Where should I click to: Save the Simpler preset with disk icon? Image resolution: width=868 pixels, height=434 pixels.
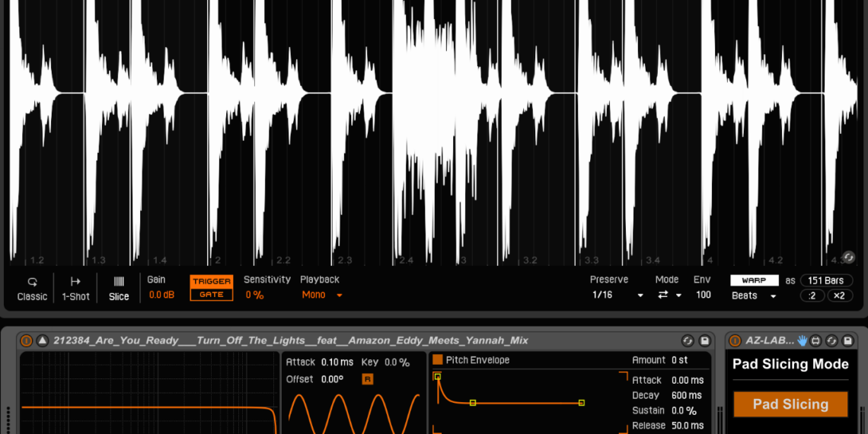(704, 341)
